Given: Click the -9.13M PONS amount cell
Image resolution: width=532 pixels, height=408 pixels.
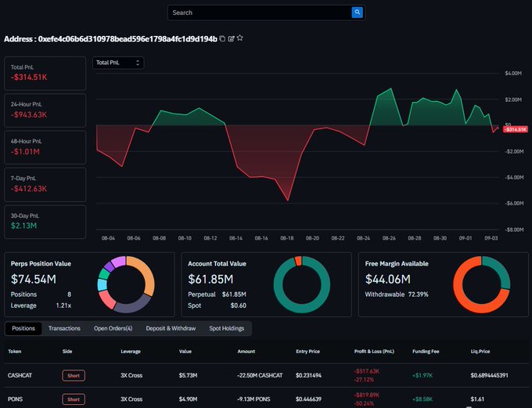Looking at the screenshot, I should (x=253, y=399).
